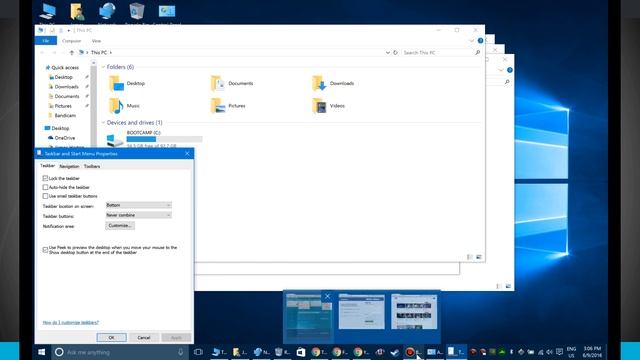Screen dimensions: 640x360
Task: Open the This PC desktop icon
Action: 48,11
